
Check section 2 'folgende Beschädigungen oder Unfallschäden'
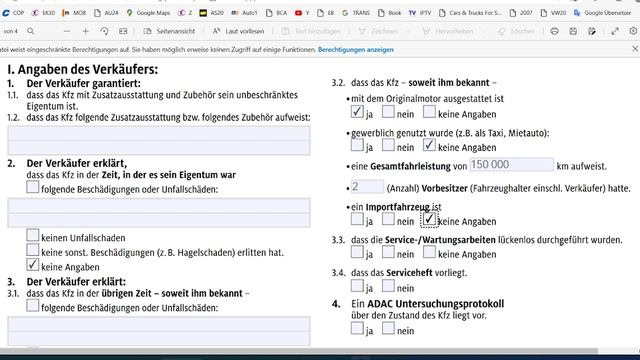(x=33, y=187)
